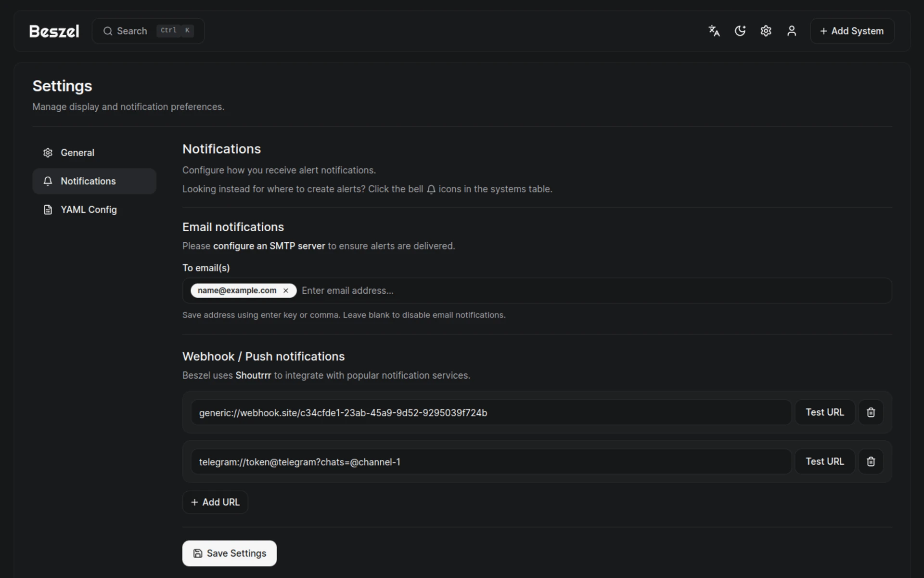Open settings gear icon in header

[766, 31]
